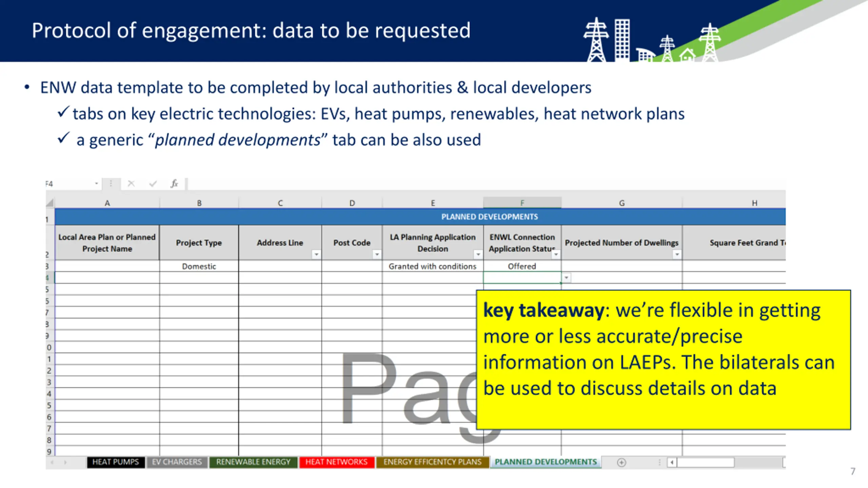This screenshot has width=868, height=488.
Task: Click the add new sheet plus icon
Action: click(x=622, y=462)
